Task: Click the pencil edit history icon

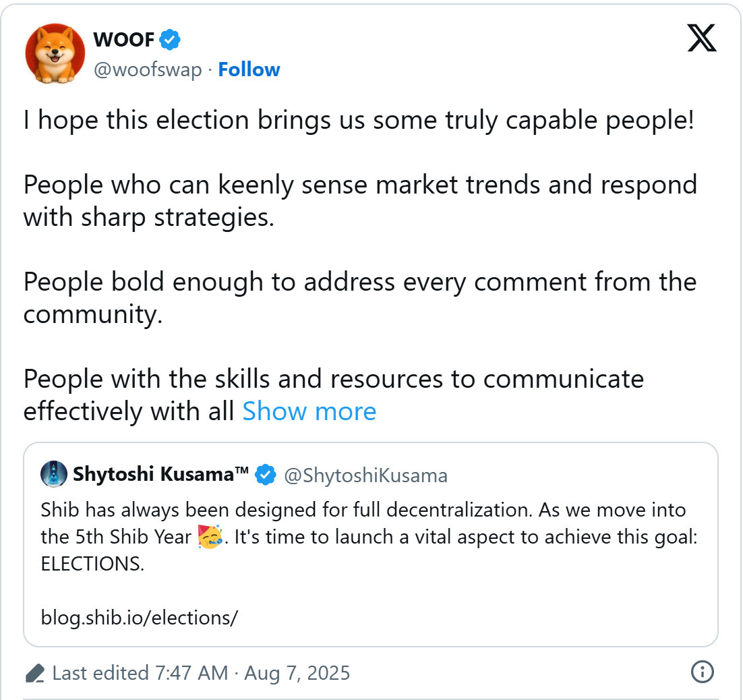Action: click(x=34, y=673)
